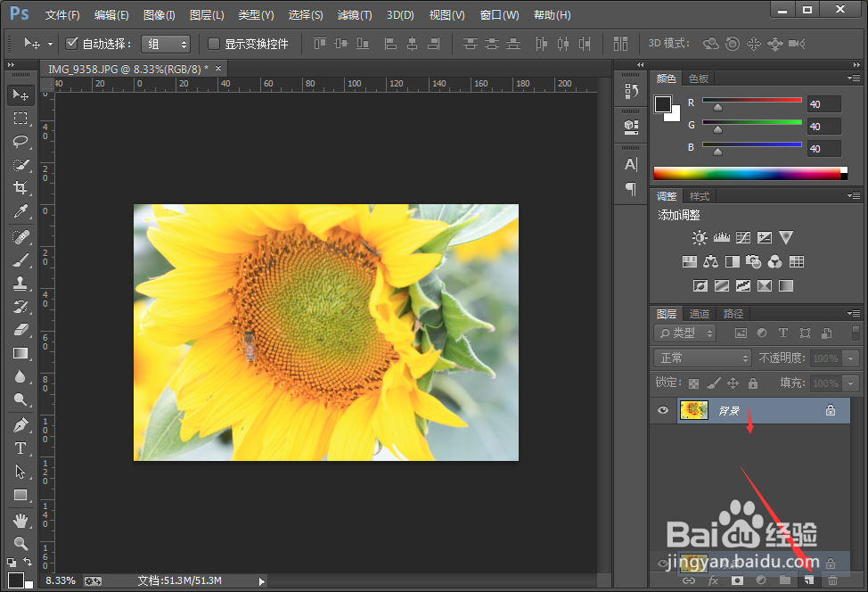The width and height of the screenshot is (868, 592).
Task: Select the Clone Stamp tool
Action: [x=20, y=284]
